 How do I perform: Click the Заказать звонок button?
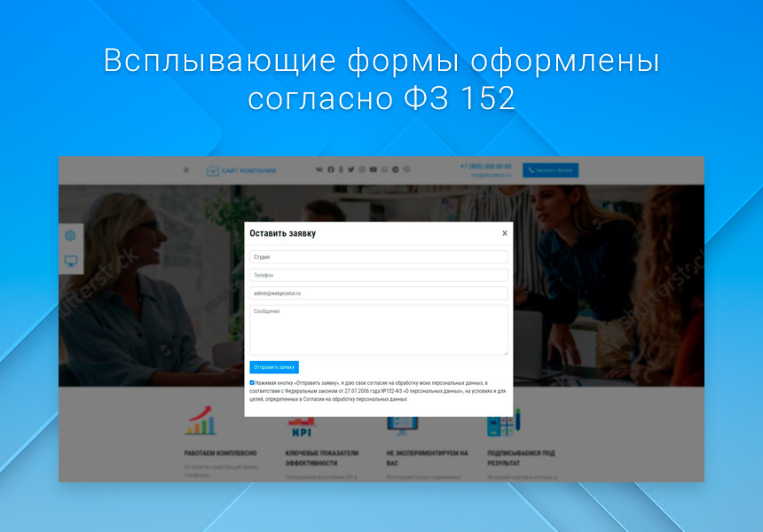tap(552, 169)
